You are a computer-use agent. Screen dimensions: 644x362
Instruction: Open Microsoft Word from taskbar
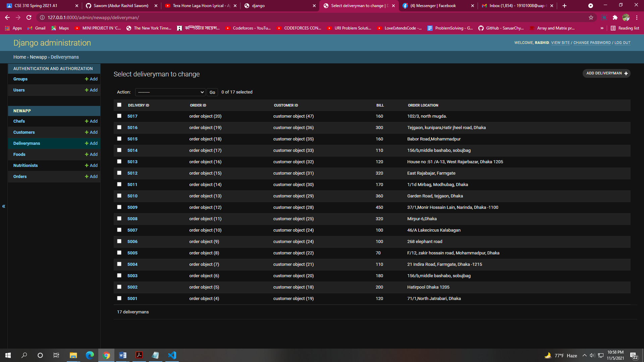click(x=123, y=355)
